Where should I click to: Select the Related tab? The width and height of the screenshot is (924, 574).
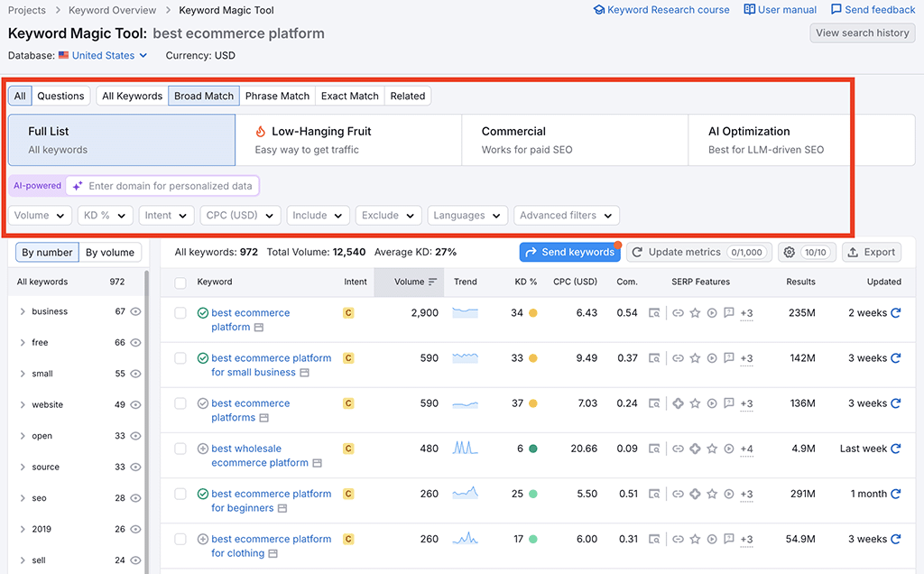(407, 96)
